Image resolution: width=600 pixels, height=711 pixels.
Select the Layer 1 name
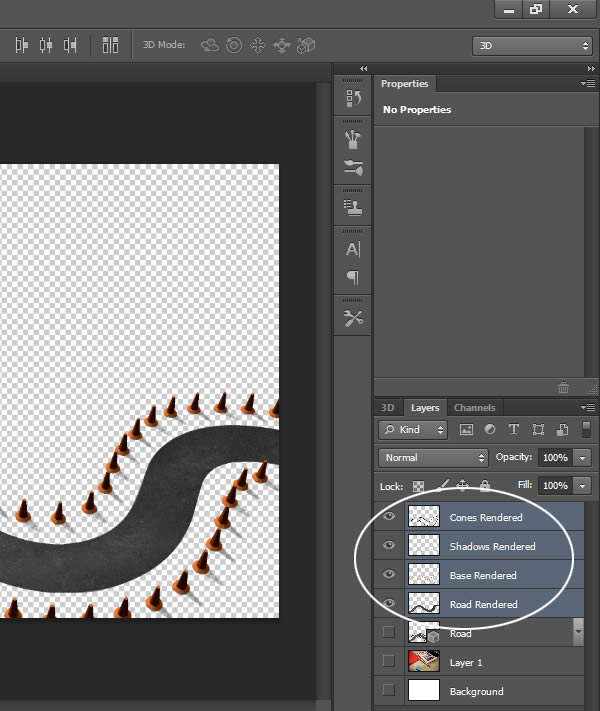click(466, 662)
